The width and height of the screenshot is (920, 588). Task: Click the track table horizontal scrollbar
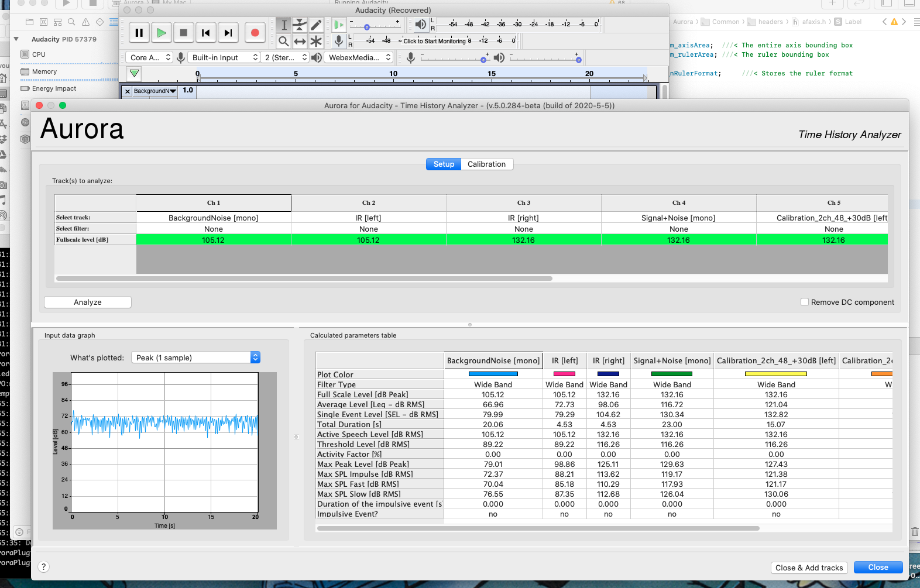click(304, 278)
